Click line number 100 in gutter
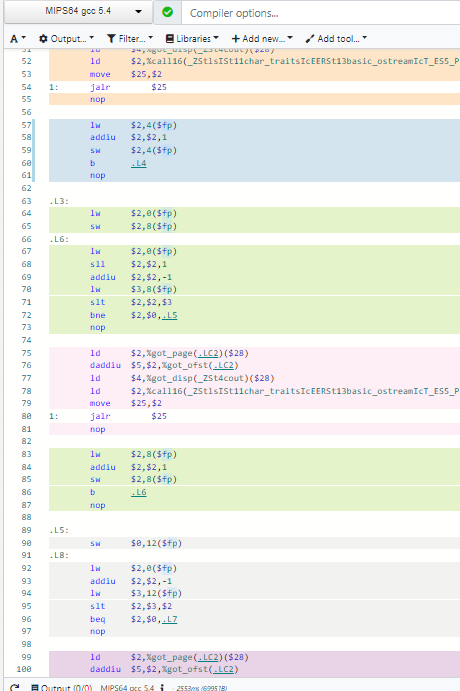Image resolution: width=460 pixels, height=691 pixels. [x=24, y=669]
